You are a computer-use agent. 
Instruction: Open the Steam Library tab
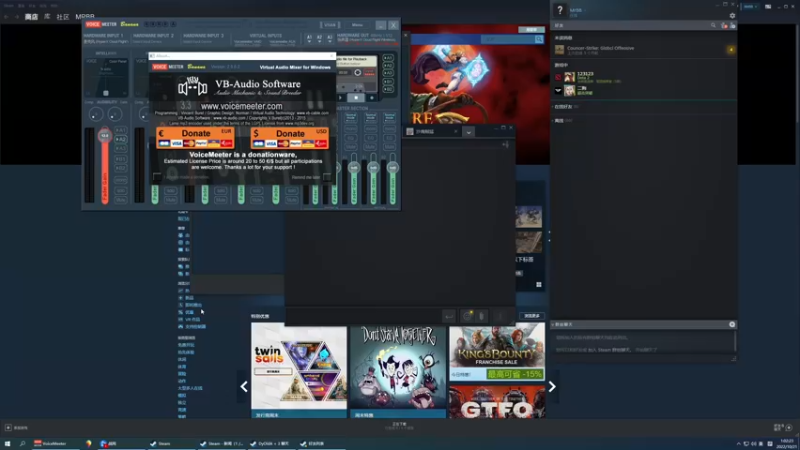pyautogui.click(x=47, y=17)
